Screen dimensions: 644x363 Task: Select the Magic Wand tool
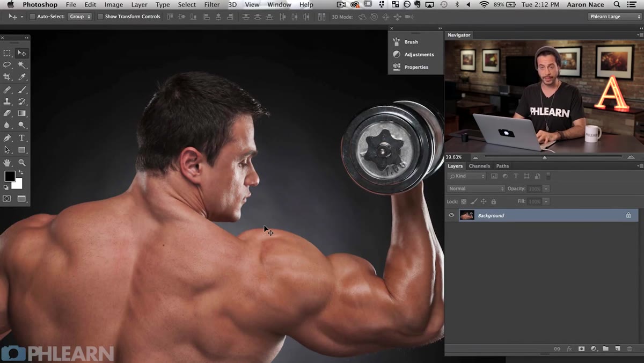(22, 65)
